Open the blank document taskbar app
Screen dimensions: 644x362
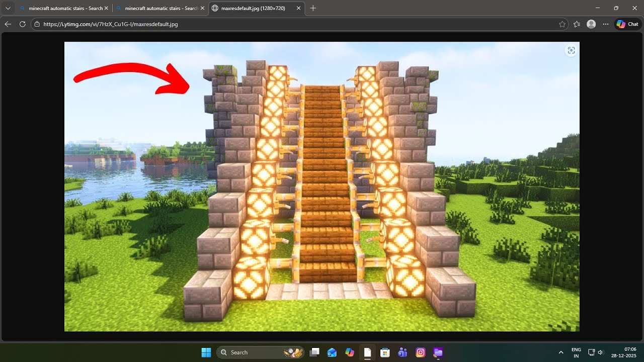pyautogui.click(x=367, y=352)
